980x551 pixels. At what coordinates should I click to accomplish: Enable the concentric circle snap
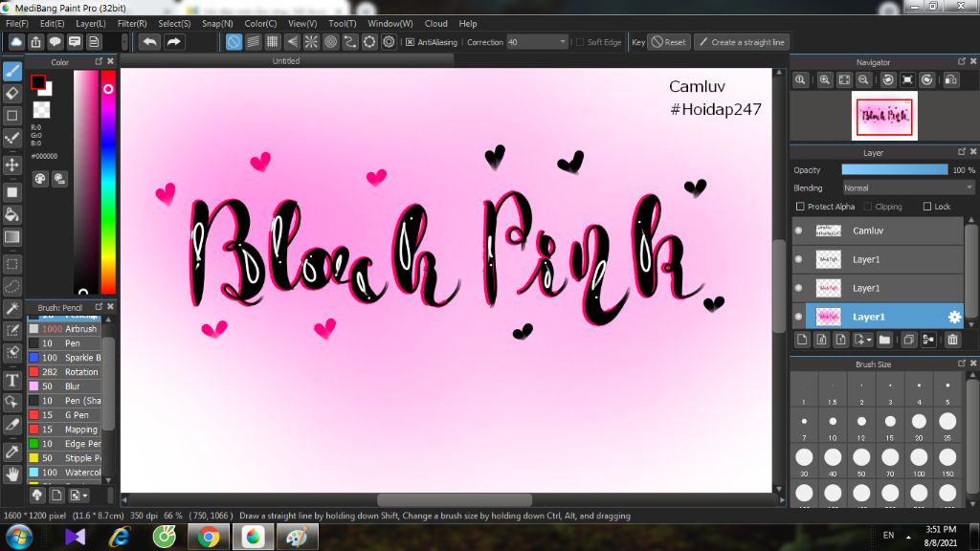(x=330, y=42)
